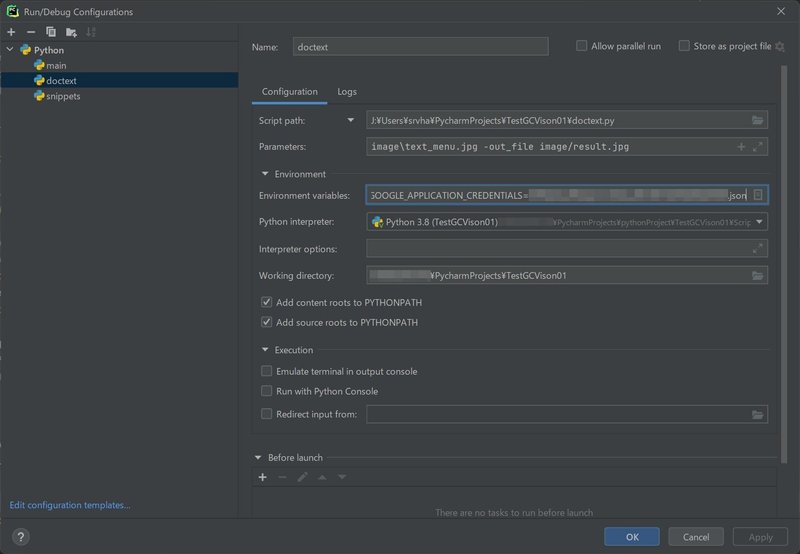Click the Name input field
800x554 pixels.
(420, 46)
